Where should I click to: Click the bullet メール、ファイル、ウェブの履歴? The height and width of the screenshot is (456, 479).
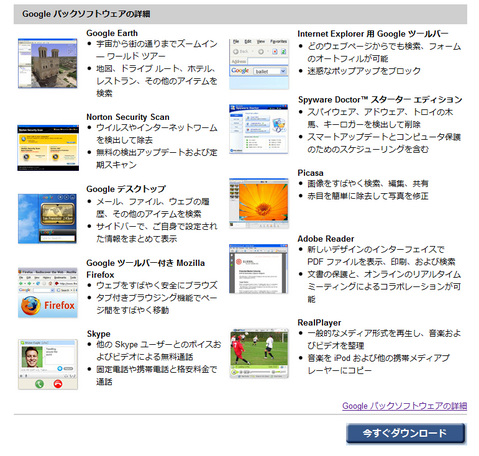coord(153,208)
